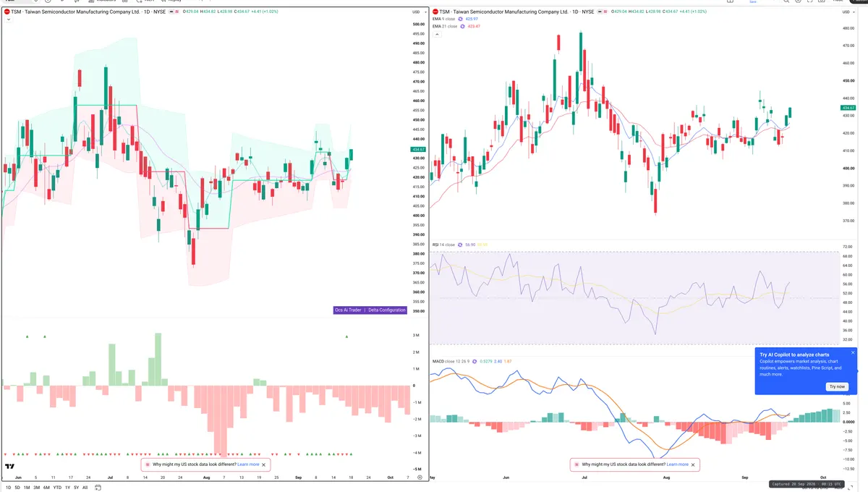This screenshot has width=868, height=492.
Task: Click 434.67 price tag on left axis
Action: point(420,149)
